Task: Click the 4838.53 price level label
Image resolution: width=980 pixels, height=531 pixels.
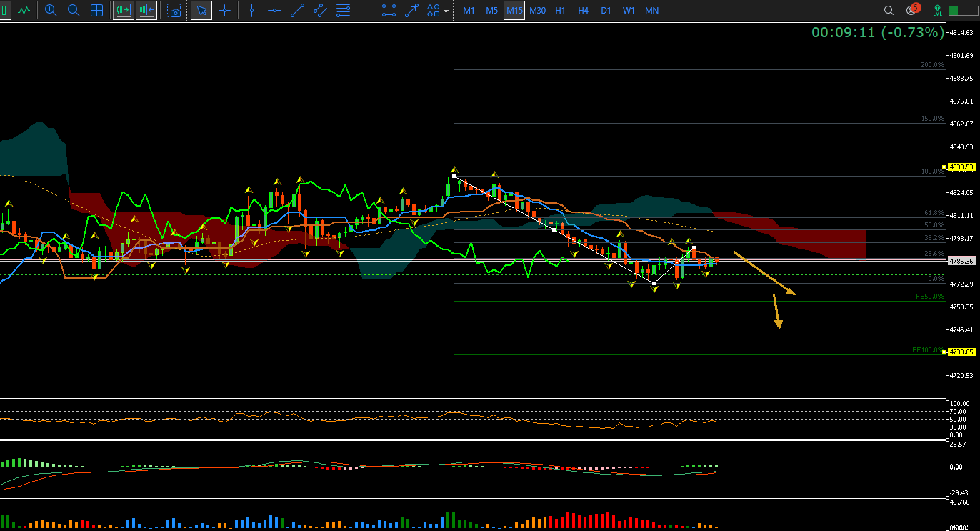Action: (961, 167)
